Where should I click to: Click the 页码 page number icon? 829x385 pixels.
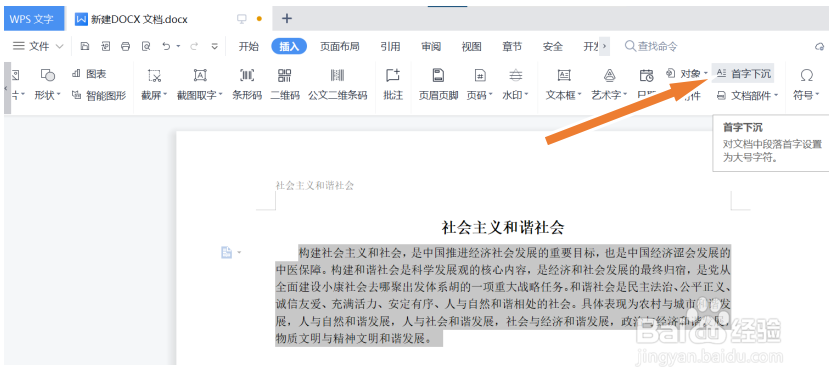(480, 76)
